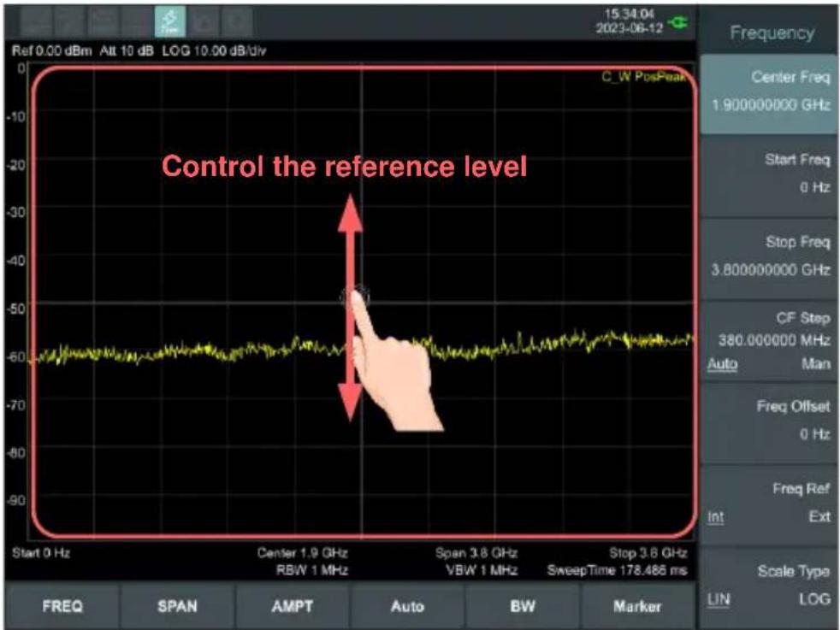Click the Att 10 dB readout
The height and width of the screenshot is (630, 840).
click(x=127, y=50)
